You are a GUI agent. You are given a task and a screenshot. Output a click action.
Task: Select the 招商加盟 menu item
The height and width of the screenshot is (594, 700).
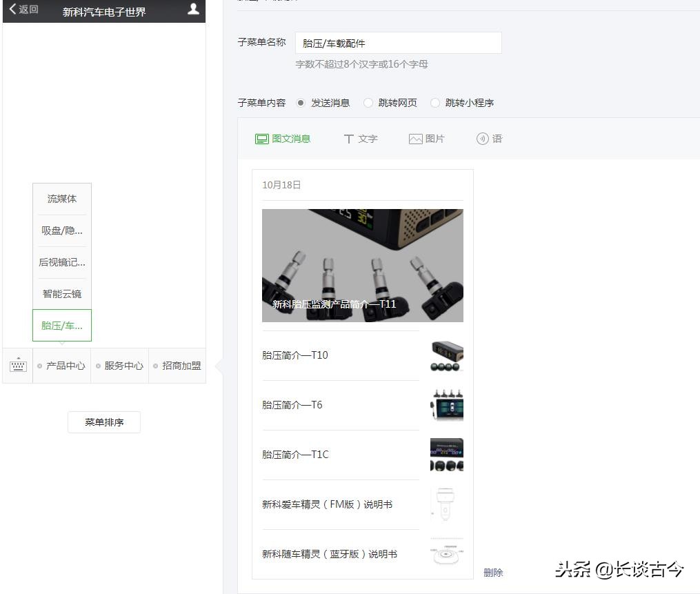177,365
